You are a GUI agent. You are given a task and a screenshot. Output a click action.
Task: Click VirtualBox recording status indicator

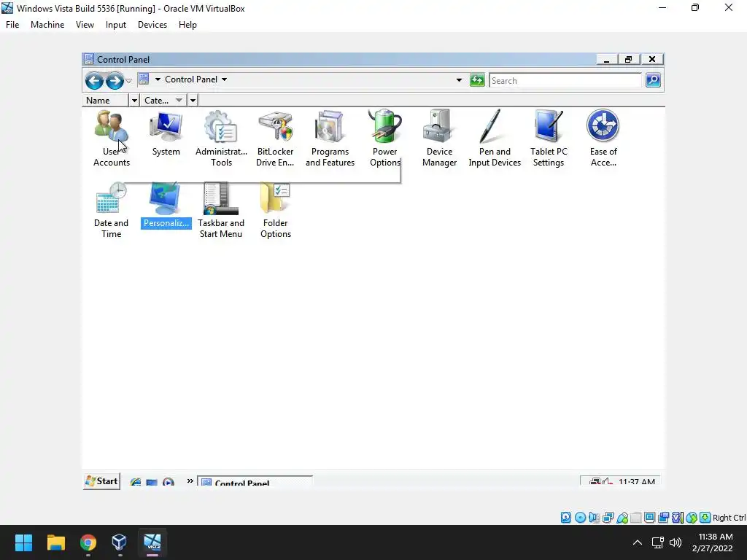663,518
